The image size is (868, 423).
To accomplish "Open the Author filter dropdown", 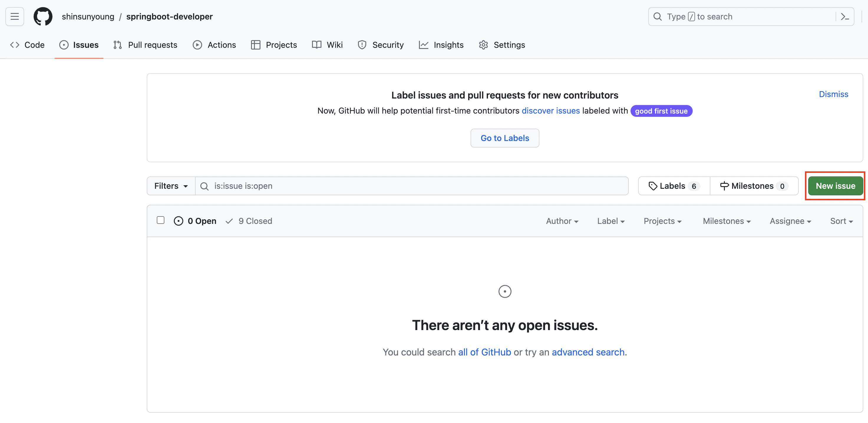I will coord(562,221).
